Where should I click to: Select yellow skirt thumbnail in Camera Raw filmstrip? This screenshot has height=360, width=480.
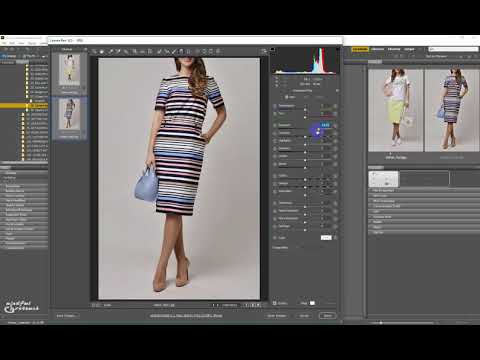pos(69,71)
